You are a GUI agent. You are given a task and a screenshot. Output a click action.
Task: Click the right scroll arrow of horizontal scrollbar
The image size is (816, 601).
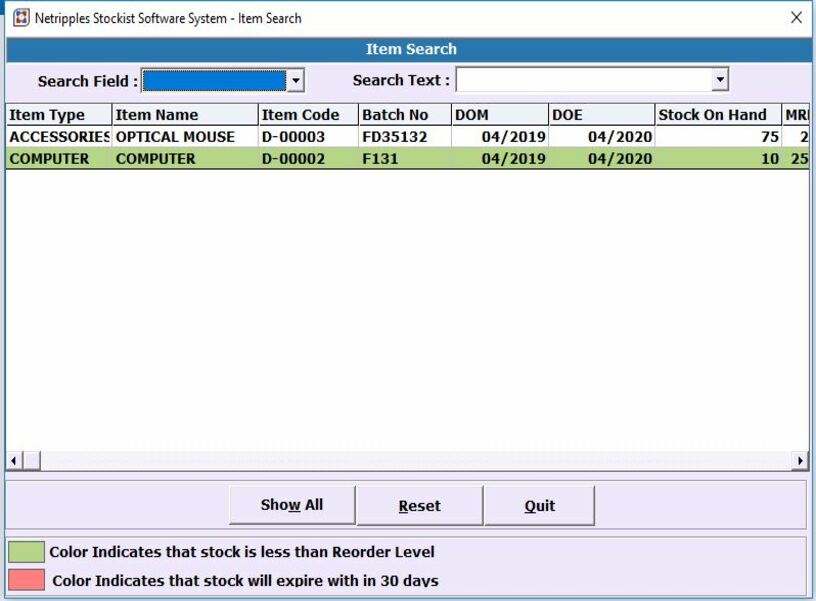coord(799,461)
